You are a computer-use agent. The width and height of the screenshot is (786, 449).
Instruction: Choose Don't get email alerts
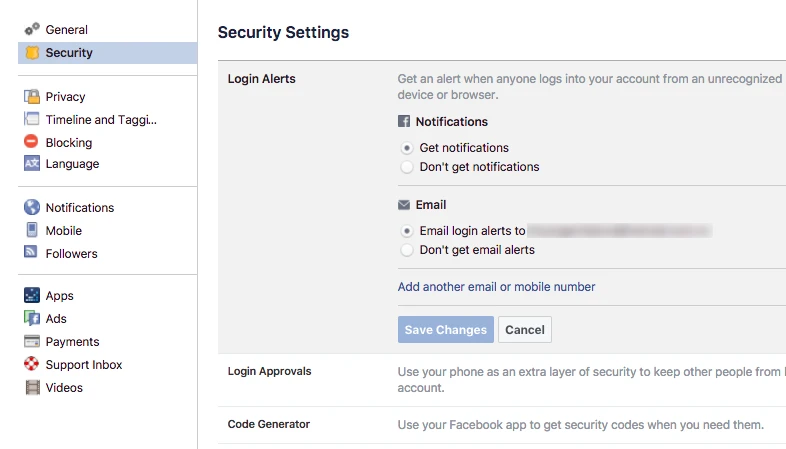pyautogui.click(x=407, y=250)
